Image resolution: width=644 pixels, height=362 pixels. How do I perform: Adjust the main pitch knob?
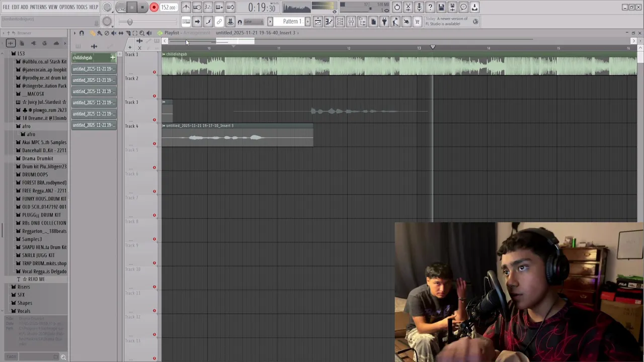point(107,21)
